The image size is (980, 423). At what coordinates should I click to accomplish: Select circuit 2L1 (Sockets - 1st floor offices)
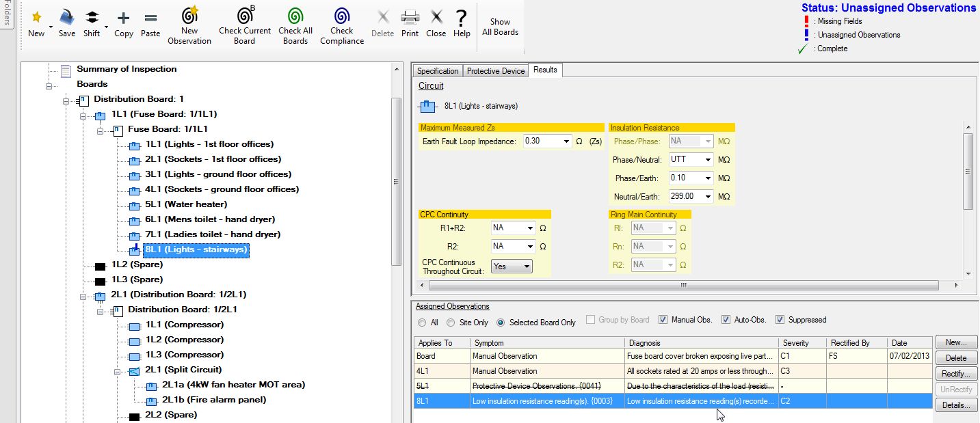pyautogui.click(x=213, y=159)
